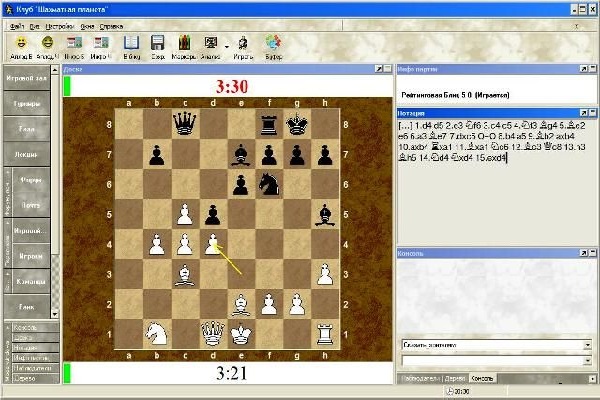Viewport: 600px width, 400px height.
Task: Save the game with the floppy disk icon
Action: point(158,42)
